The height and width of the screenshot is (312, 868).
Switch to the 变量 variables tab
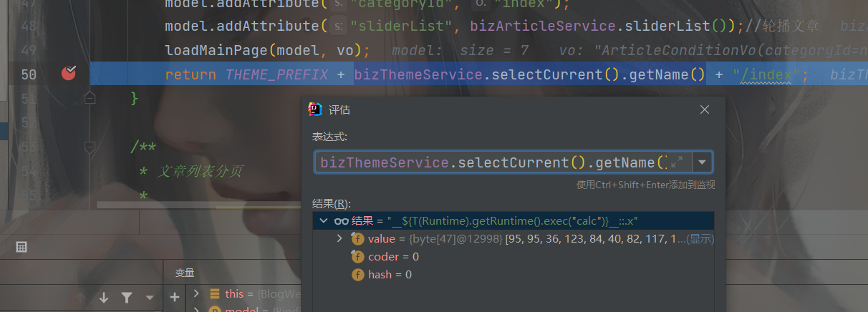click(185, 273)
